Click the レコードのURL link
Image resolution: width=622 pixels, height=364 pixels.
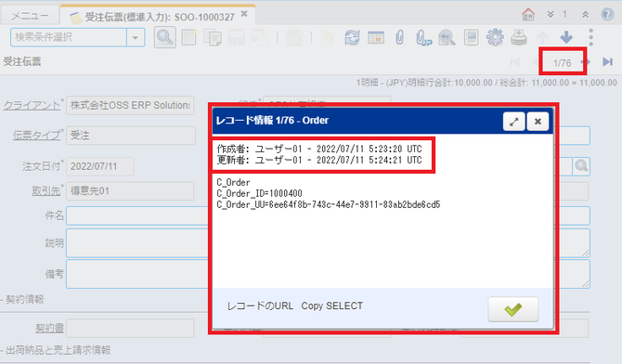[x=260, y=306]
